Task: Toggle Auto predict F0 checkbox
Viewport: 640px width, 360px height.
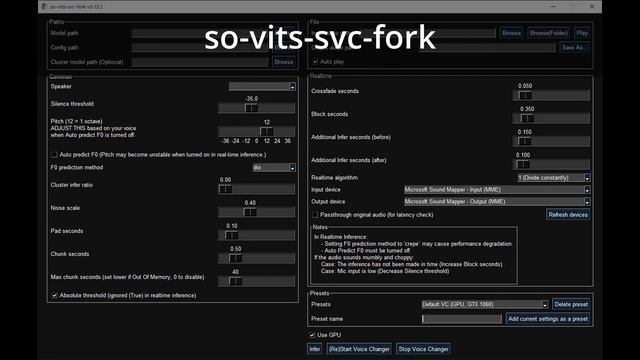Action: tap(54, 155)
